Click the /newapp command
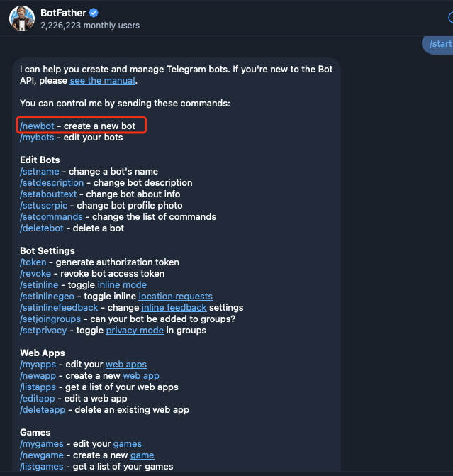The width and height of the screenshot is (453, 476). [x=38, y=376]
